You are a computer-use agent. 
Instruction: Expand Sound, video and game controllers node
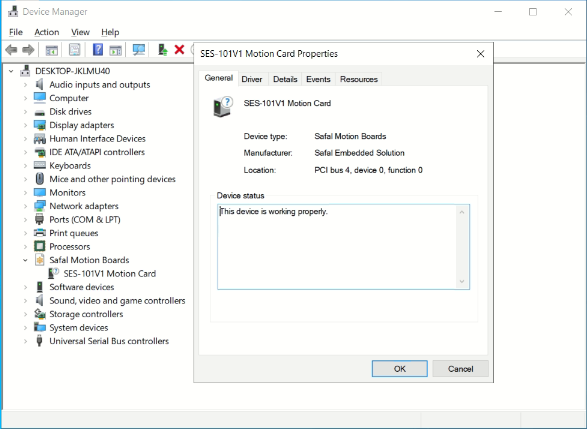pos(25,301)
